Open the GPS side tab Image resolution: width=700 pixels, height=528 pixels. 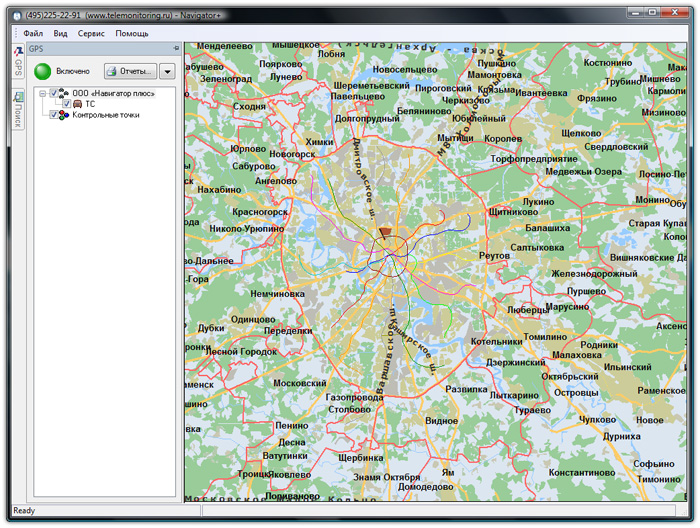click(x=18, y=62)
